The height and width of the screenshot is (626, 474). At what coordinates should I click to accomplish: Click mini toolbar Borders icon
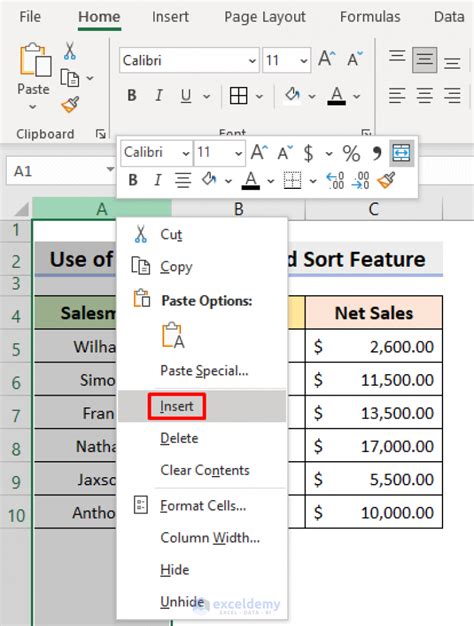[x=292, y=180]
